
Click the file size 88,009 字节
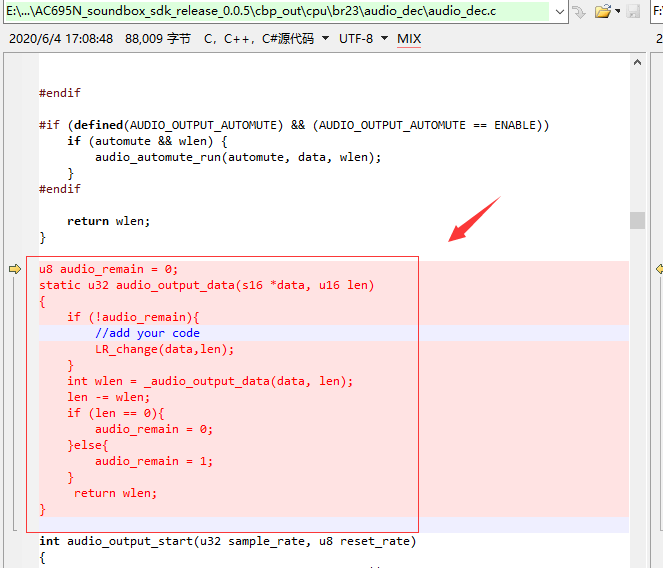(158, 39)
